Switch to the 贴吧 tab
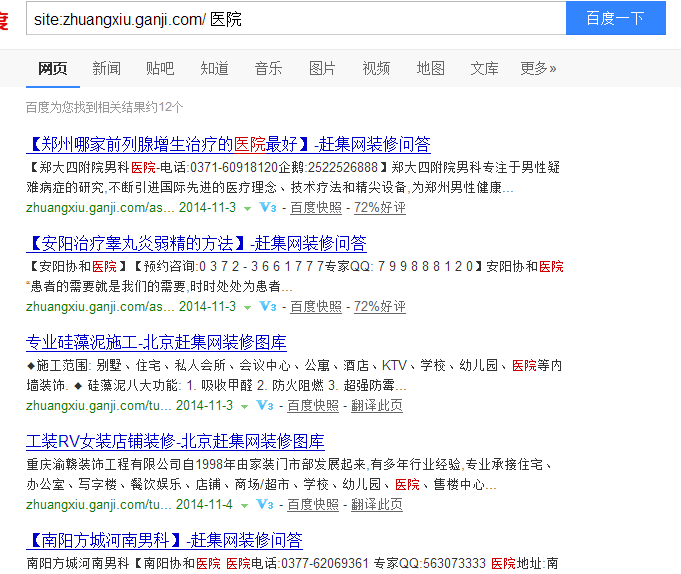This screenshot has width=681, height=574. coord(160,69)
